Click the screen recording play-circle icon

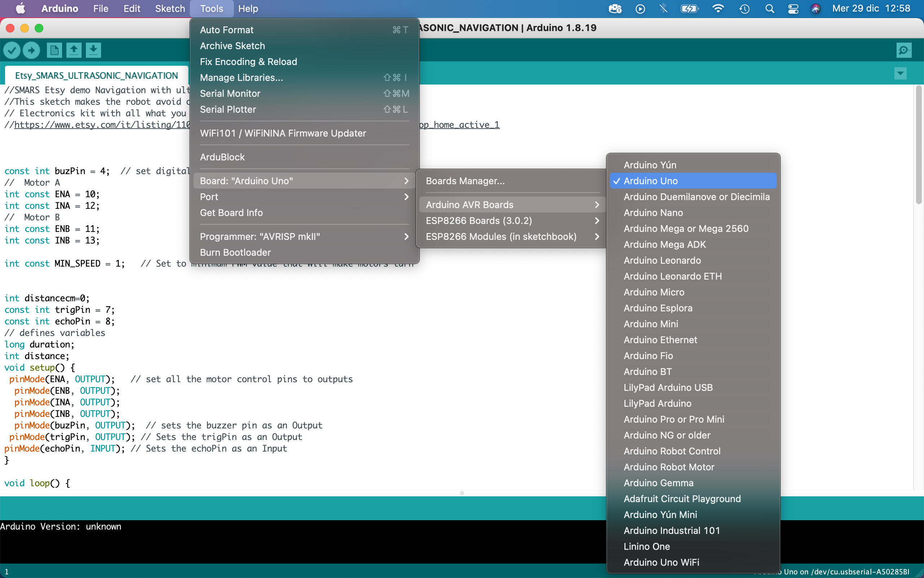click(640, 8)
